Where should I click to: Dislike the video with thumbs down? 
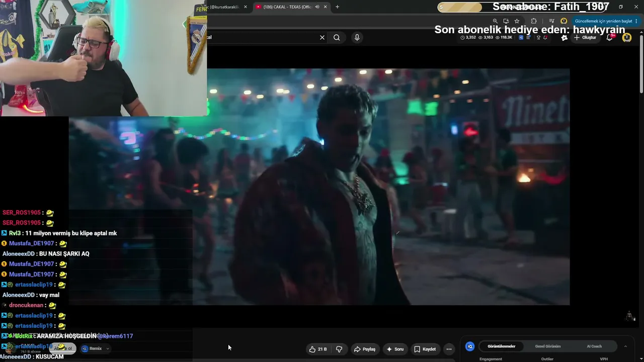[x=339, y=349]
